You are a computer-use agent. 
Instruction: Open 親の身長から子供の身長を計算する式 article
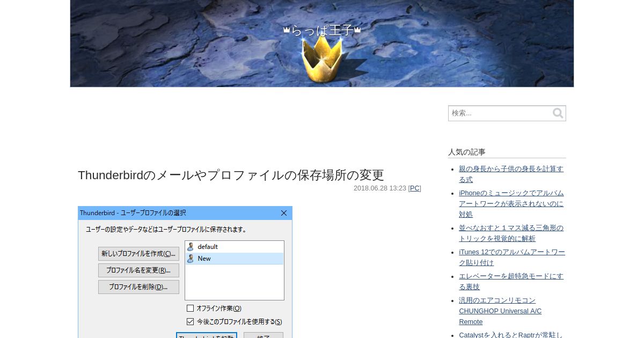pos(511,174)
